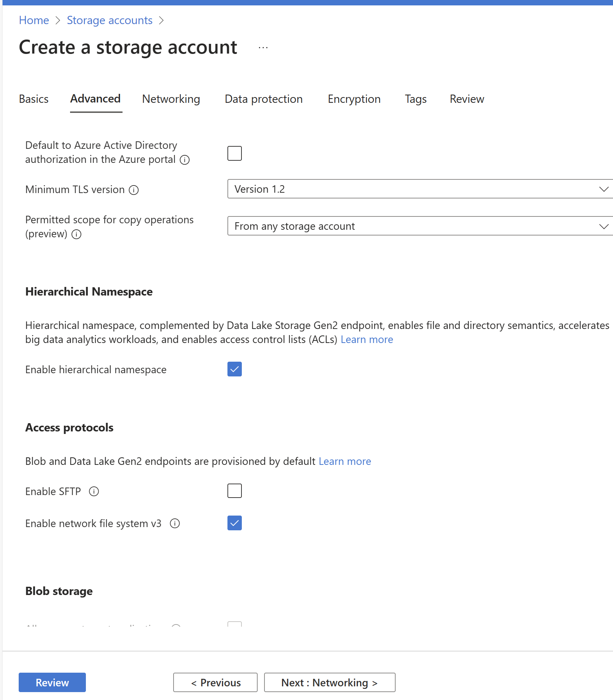The image size is (613, 700).
Task: Tick the Enable SFTP checkbox
Action: (x=234, y=491)
